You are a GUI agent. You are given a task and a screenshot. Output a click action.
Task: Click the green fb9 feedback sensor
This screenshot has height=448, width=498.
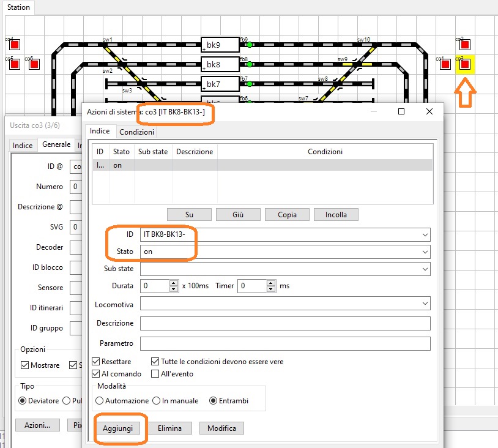tap(250, 45)
